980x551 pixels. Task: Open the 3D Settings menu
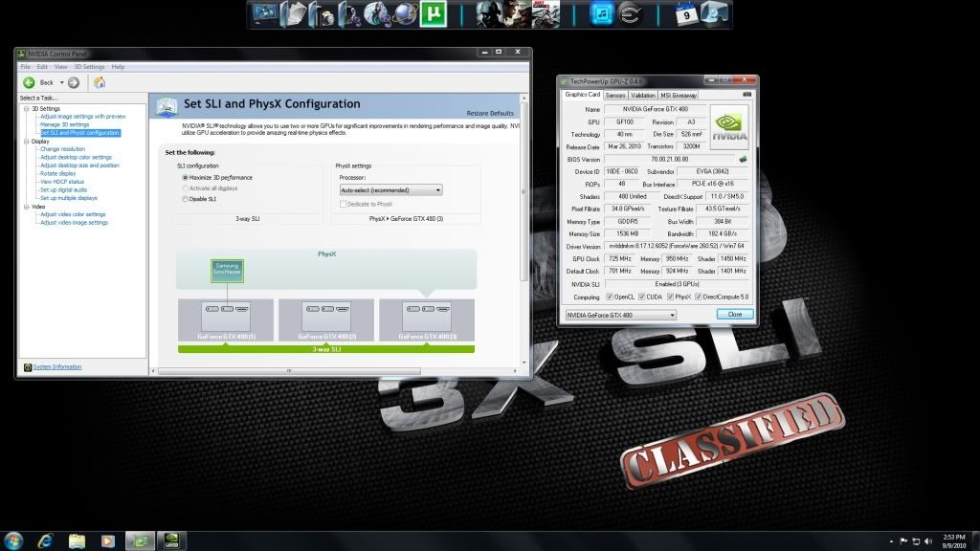(x=89, y=67)
